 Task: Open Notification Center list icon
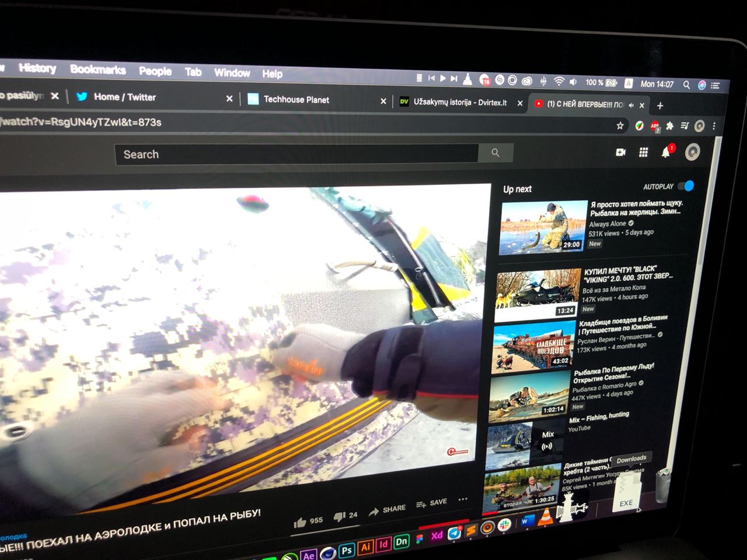tap(715, 86)
